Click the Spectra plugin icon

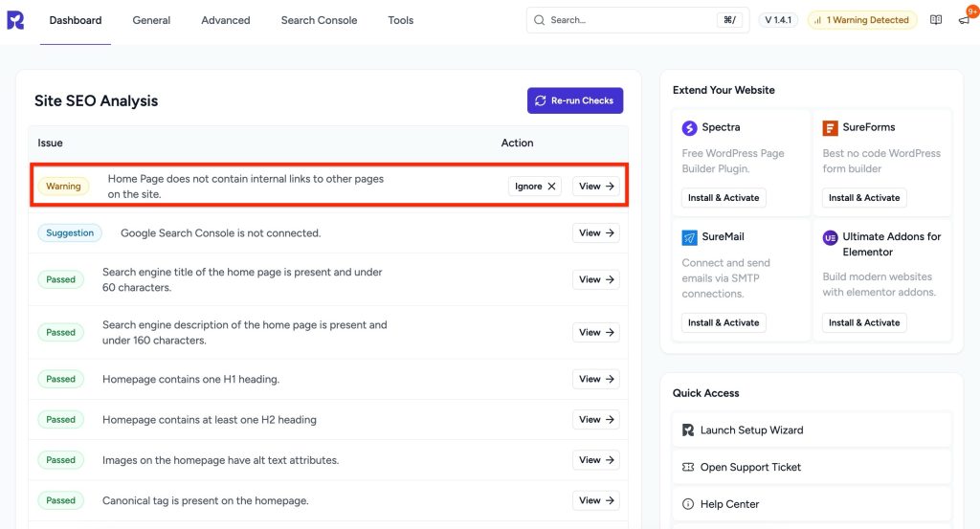(x=689, y=127)
